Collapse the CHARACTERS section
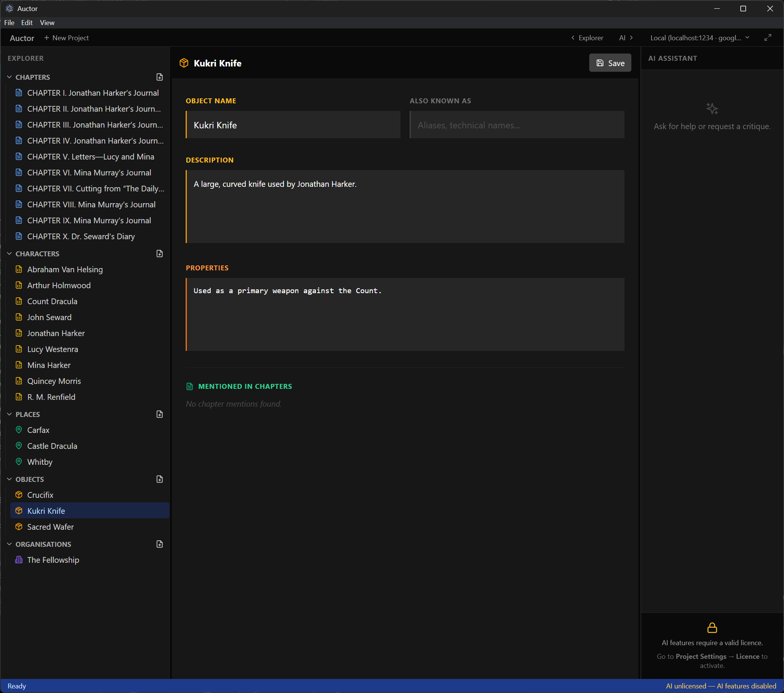Image resolution: width=784 pixels, height=693 pixels. (9, 254)
